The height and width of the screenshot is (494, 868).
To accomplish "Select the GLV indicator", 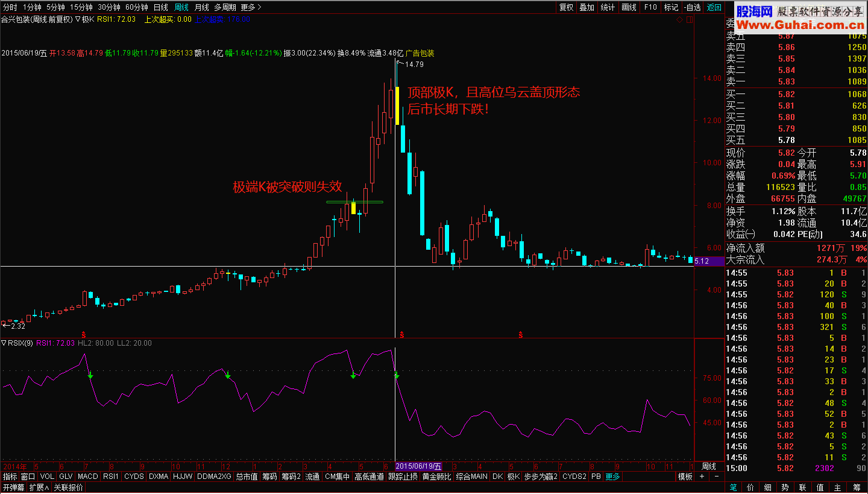I will tap(66, 477).
